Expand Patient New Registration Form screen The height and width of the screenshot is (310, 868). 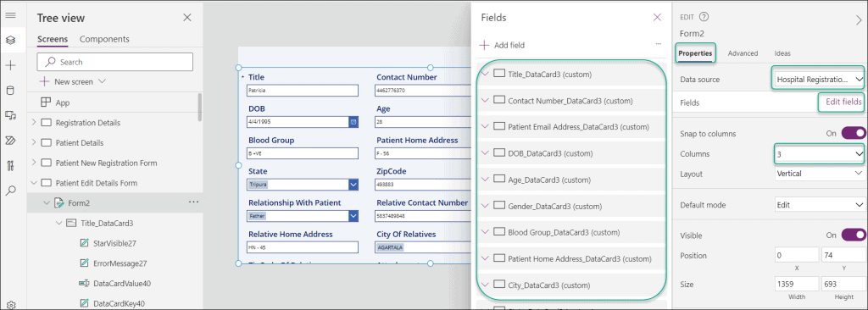pos(34,163)
